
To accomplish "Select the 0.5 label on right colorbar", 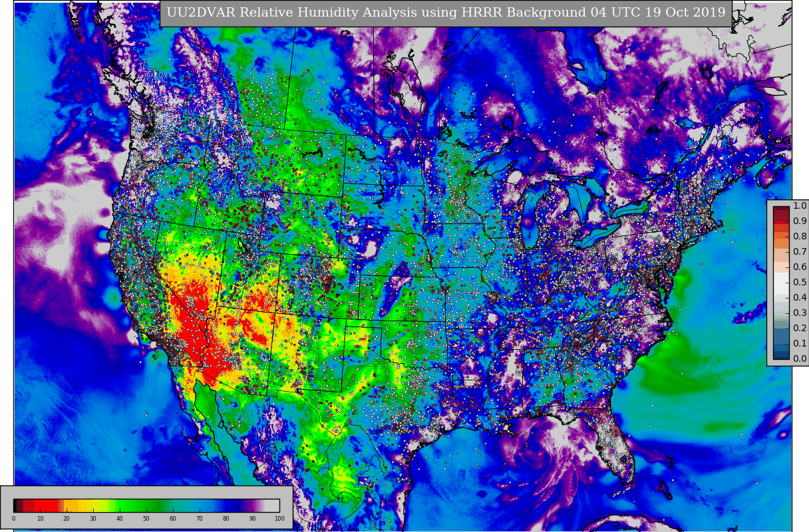I will tap(800, 283).
